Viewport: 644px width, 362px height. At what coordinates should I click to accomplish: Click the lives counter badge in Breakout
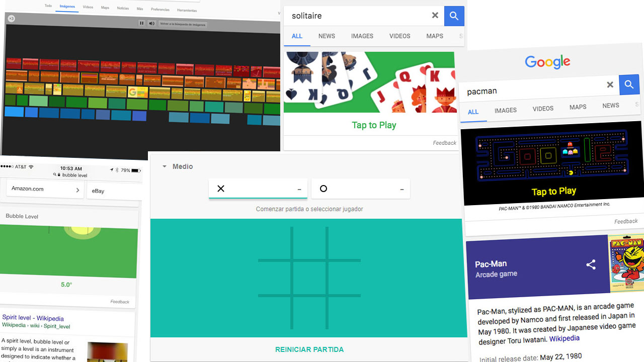[12, 19]
